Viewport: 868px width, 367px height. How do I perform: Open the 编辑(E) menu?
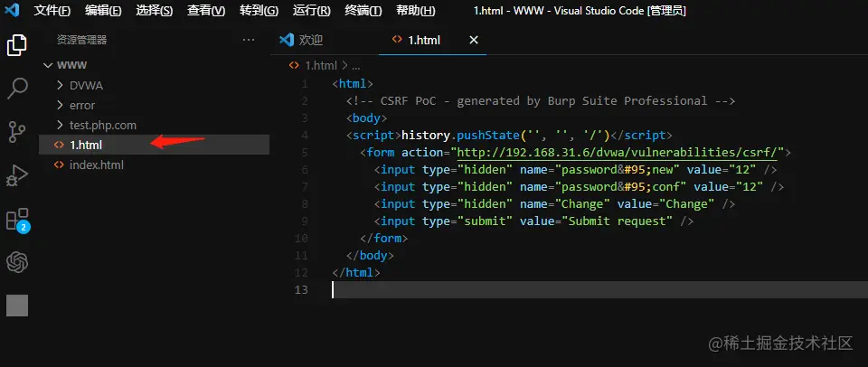[x=103, y=11]
